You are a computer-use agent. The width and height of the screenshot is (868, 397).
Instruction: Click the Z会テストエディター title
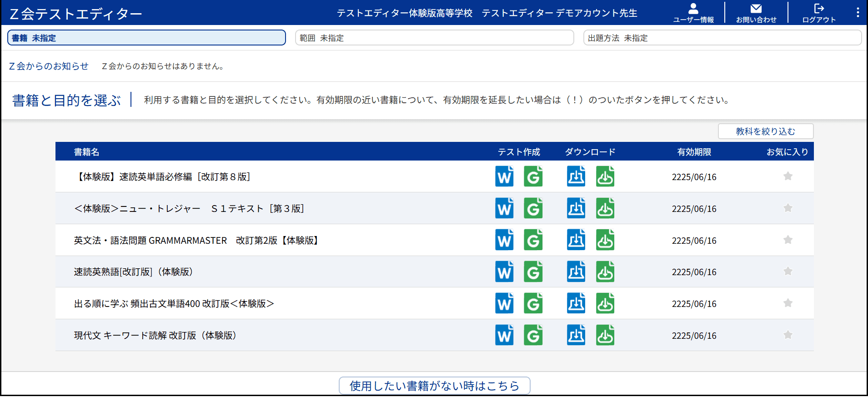pos(76,14)
